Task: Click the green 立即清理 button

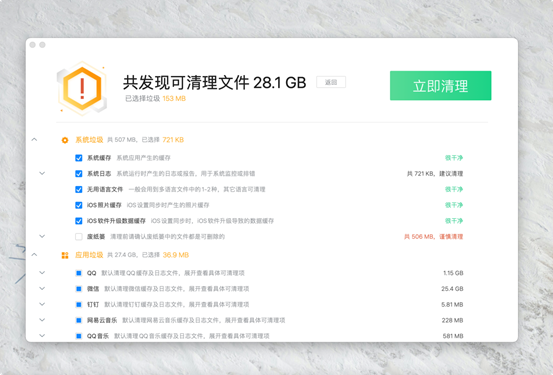Action: (440, 86)
